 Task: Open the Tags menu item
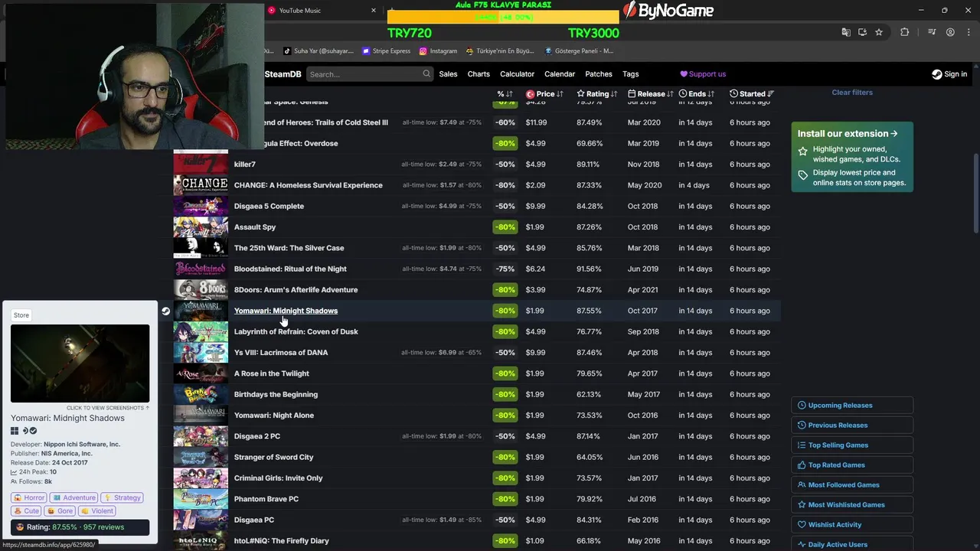pyautogui.click(x=631, y=74)
